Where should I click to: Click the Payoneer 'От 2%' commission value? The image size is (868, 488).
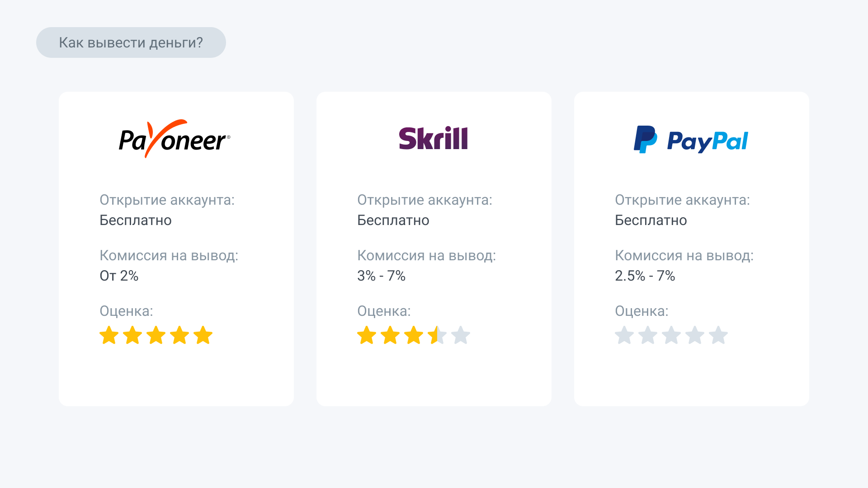click(119, 276)
